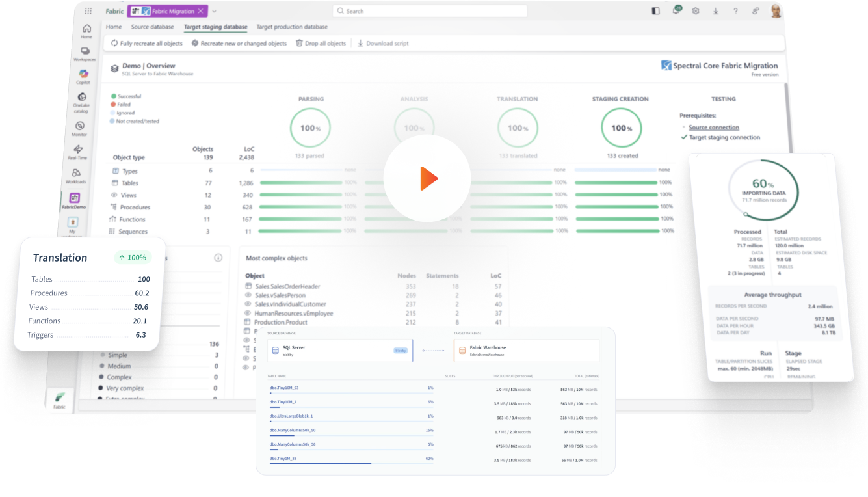Click the notifications bell icon
Image resolution: width=868 pixels, height=497 pixels.
pos(676,11)
